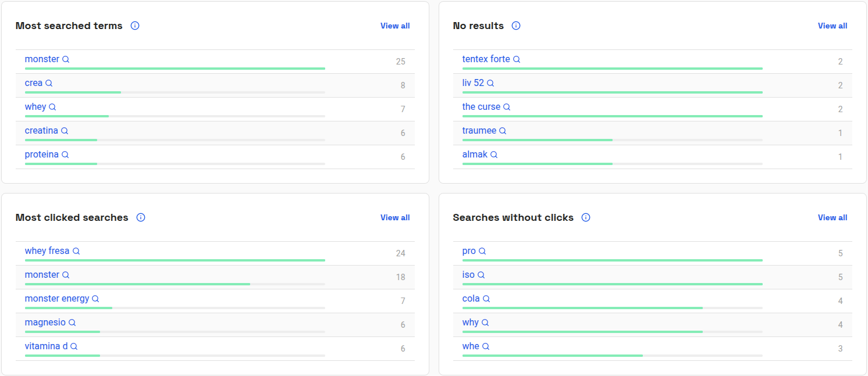This screenshot has width=868, height=376.
Task: Click the Searches without clicks heading
Action: tap(513, 217)
